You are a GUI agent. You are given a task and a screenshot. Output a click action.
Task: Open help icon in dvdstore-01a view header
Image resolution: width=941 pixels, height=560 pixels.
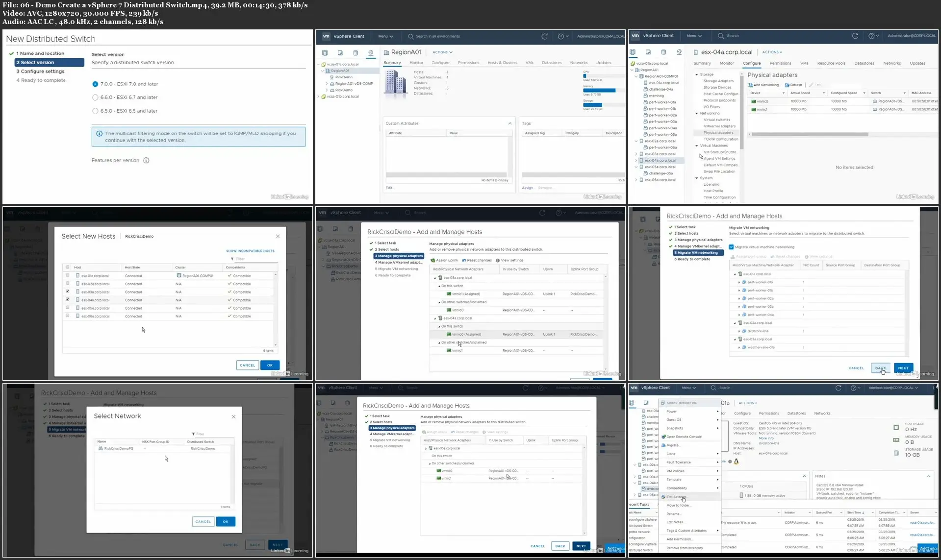pos(853,388)
